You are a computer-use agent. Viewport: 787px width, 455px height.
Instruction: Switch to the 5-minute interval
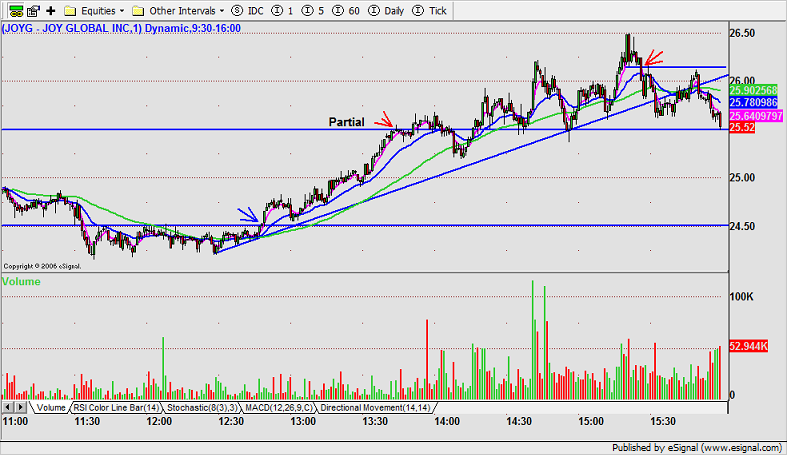pyautogui.click(x=313, y=11)
